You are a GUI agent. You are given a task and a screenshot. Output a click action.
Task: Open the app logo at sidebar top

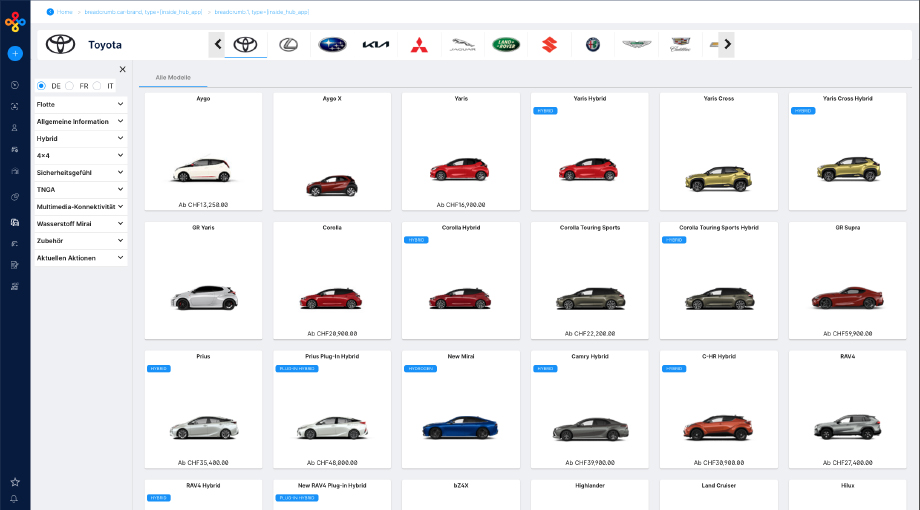(15, 22)
